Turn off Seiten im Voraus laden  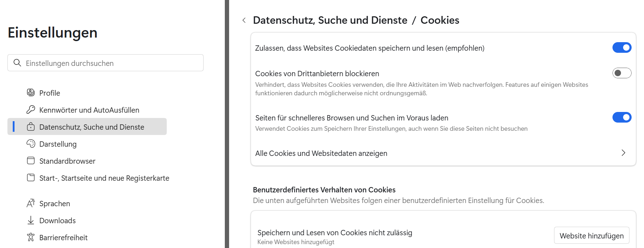pos(622,117)
